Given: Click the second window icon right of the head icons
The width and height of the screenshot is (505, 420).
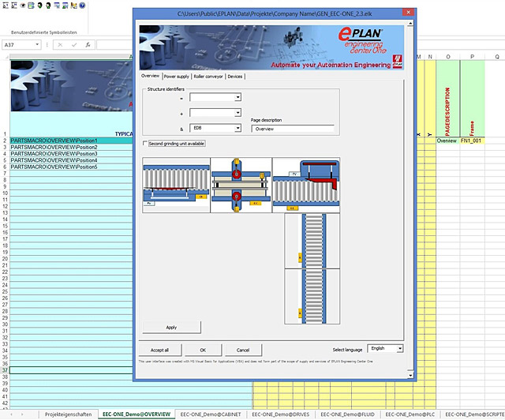Looking at the screenshot, I should click(x=65, y=6).
